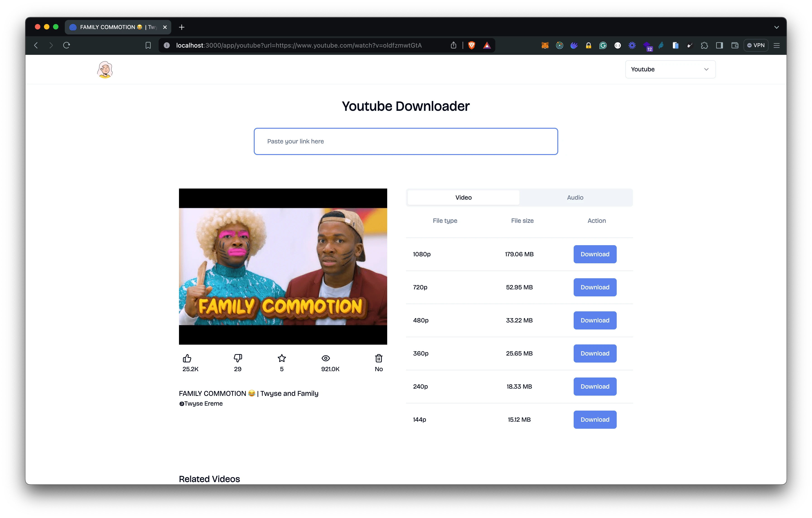The height and width of the screenshot is (518, 812).
Task: Click the @Twyse Ereme channel name
Action: 201,403
